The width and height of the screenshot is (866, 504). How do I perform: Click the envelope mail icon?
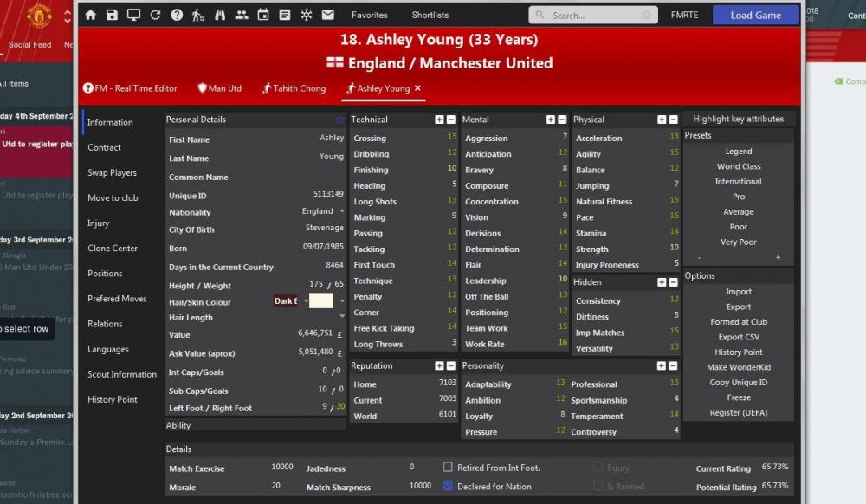click(328, 15)
